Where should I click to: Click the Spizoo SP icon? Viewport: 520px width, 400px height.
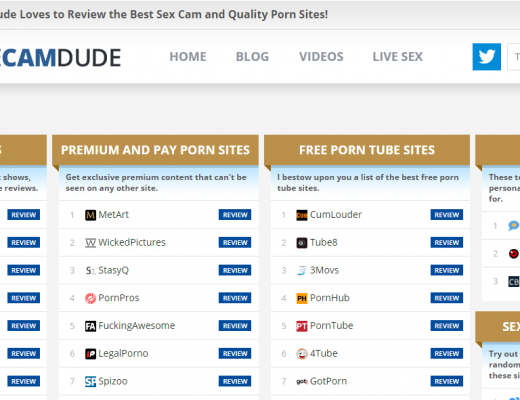pyautogui.click(x=90, y=381)
